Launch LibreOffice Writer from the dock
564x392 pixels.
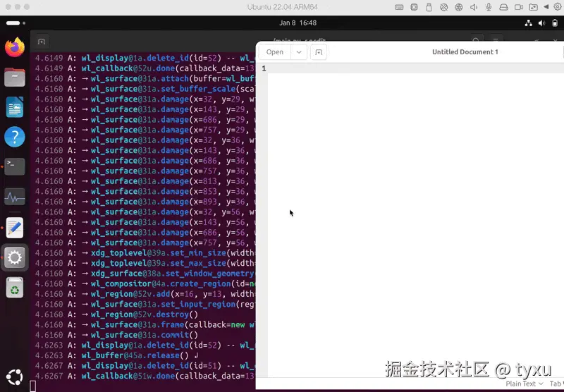coord(15,106)
